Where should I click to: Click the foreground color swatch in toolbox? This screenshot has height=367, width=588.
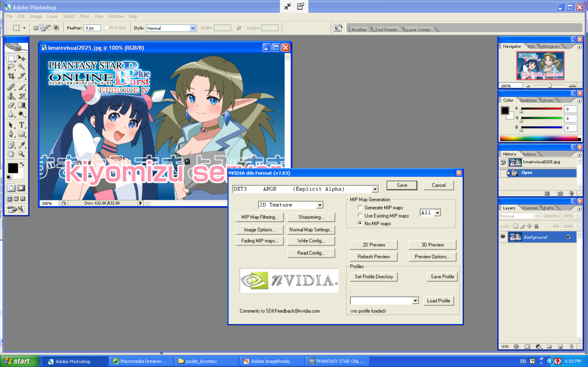click(13, 168)
